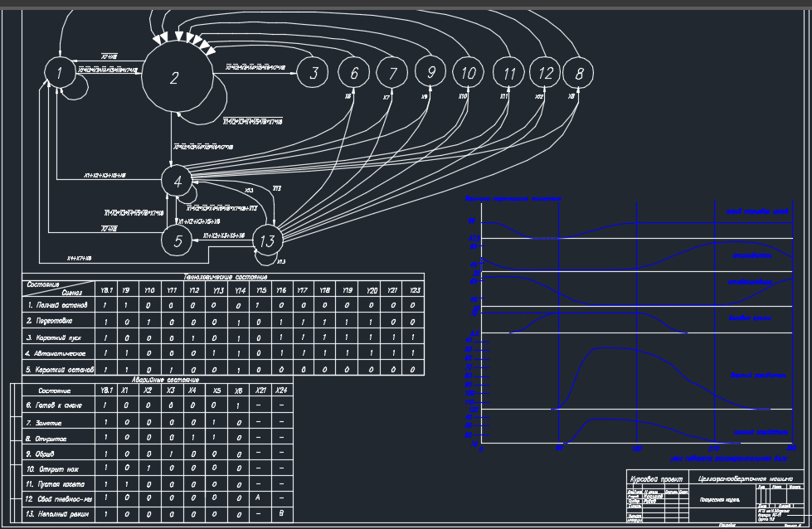Select state node 3 circle
Image resolution: width=812 pixels, height=529 pixels.
click(x=314, y=73)
